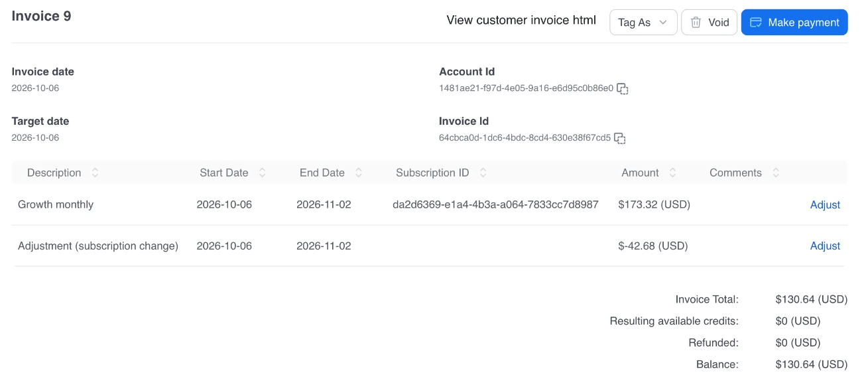Adjust the subscription change adjustment item
The width and height of the screenshot is (868, 373).
click(x=825, y=246)
